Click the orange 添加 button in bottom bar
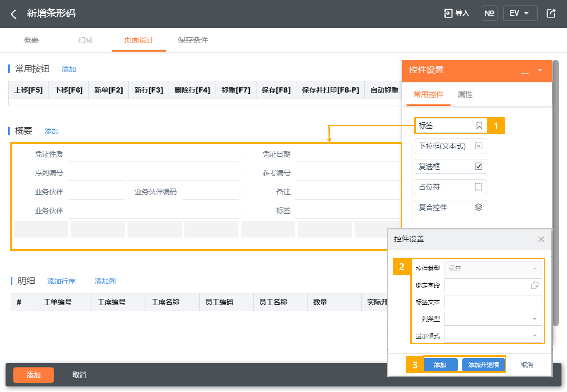Screen dimensions: 567x392 tap(33, 375)
